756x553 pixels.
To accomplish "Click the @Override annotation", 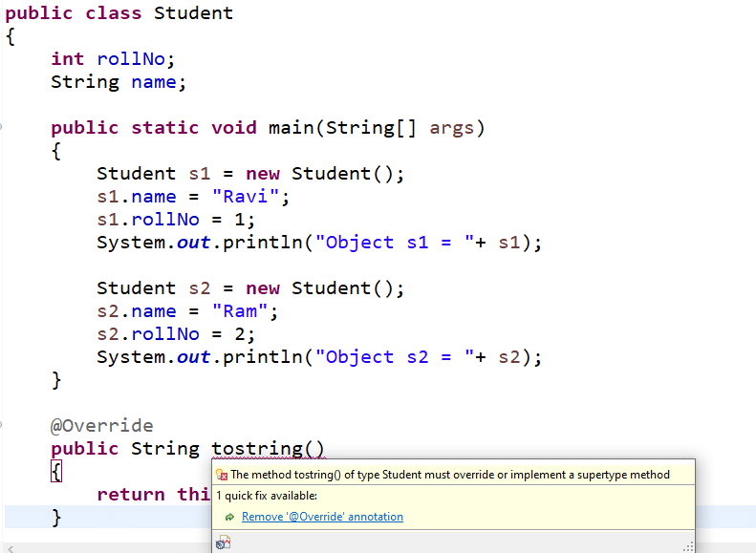I will point(101,425).
